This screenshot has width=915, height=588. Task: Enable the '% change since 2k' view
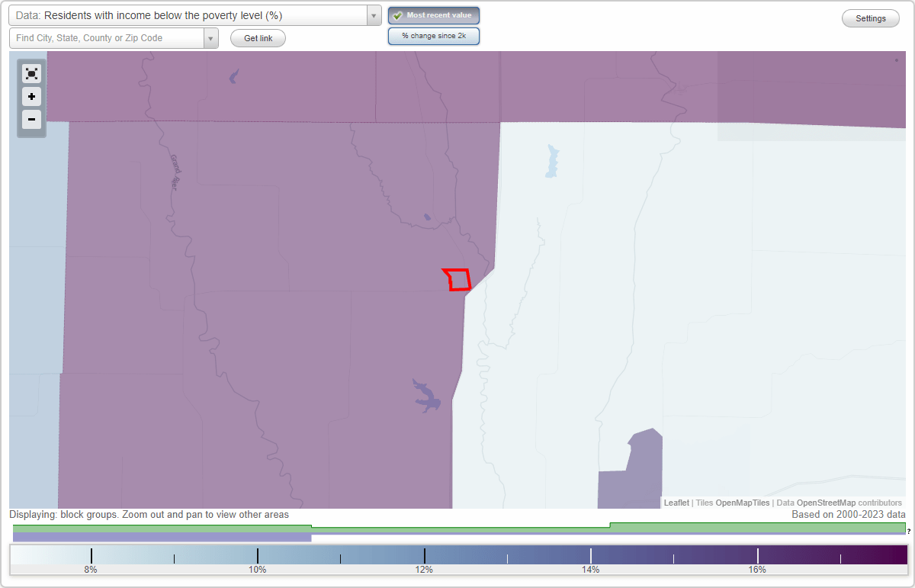click(434, 35)
